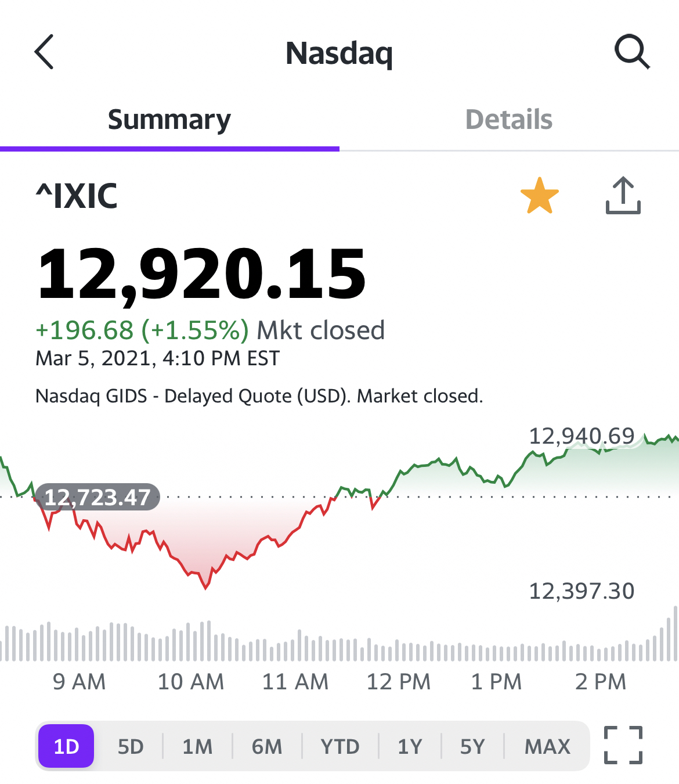Tap the ^IXIC ticker symbol
This screenshot has height=784, width=679.
point(77,196)
